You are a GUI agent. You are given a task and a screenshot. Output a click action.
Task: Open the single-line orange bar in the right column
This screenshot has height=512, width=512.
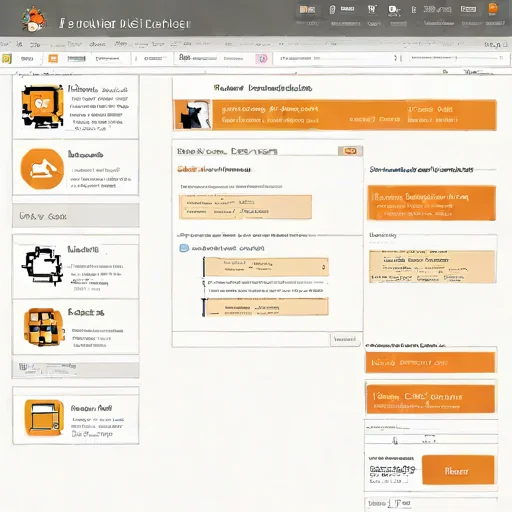430,362
